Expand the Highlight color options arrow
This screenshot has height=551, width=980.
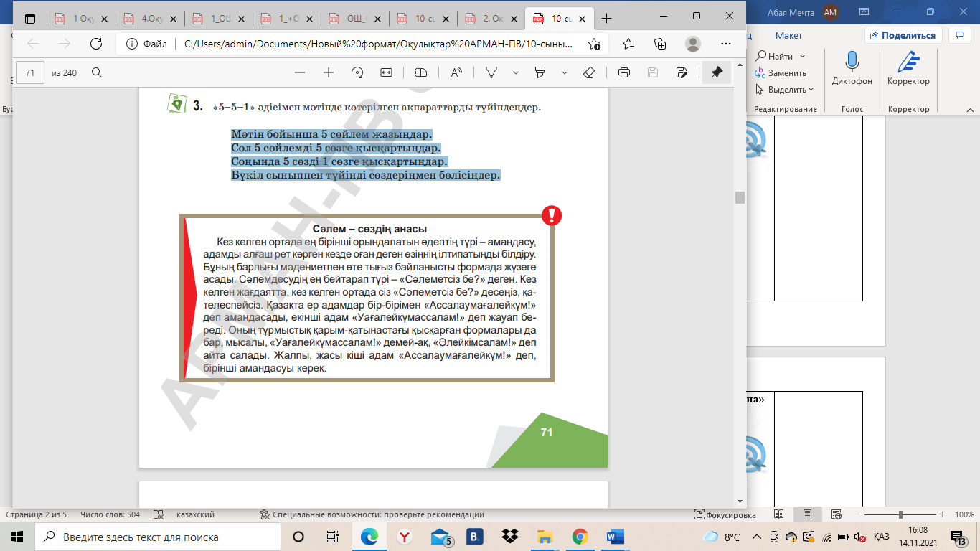point(565,72)
